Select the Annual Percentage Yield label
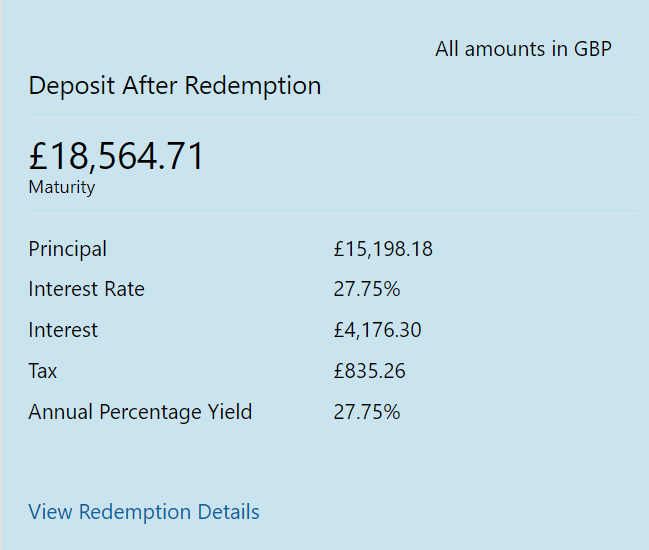The height and width of the screenshot is (550, 649). (140, 412)
